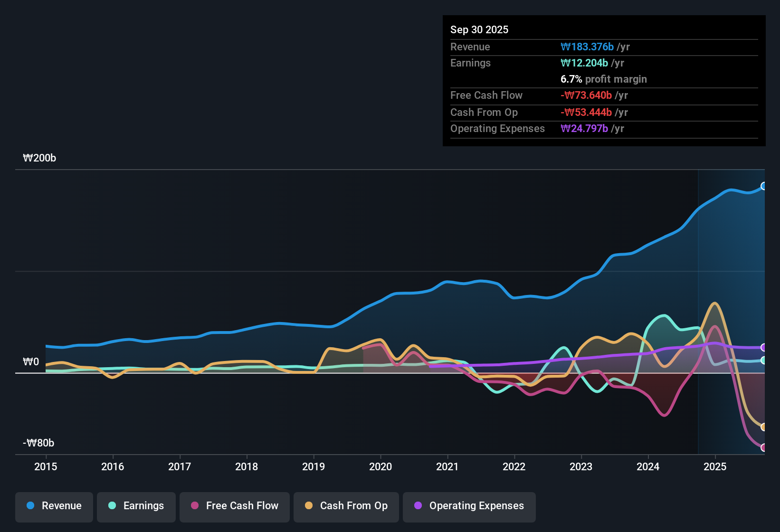Viewport: 780px width, 532px height.
Task: Select the purple Operating Expenses legend dot
Action: pos(418,506)
